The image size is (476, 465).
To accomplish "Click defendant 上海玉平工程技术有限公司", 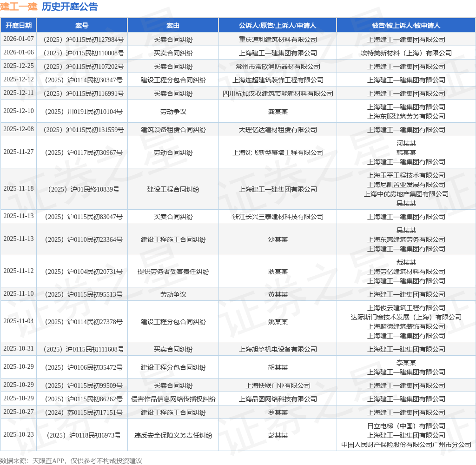I will [x=406, y=175].
